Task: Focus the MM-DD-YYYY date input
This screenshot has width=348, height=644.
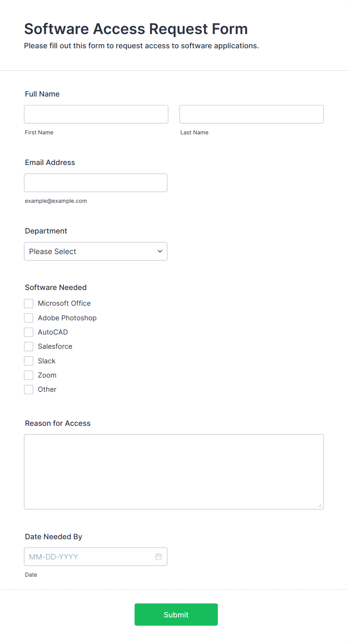Action: 96,557
